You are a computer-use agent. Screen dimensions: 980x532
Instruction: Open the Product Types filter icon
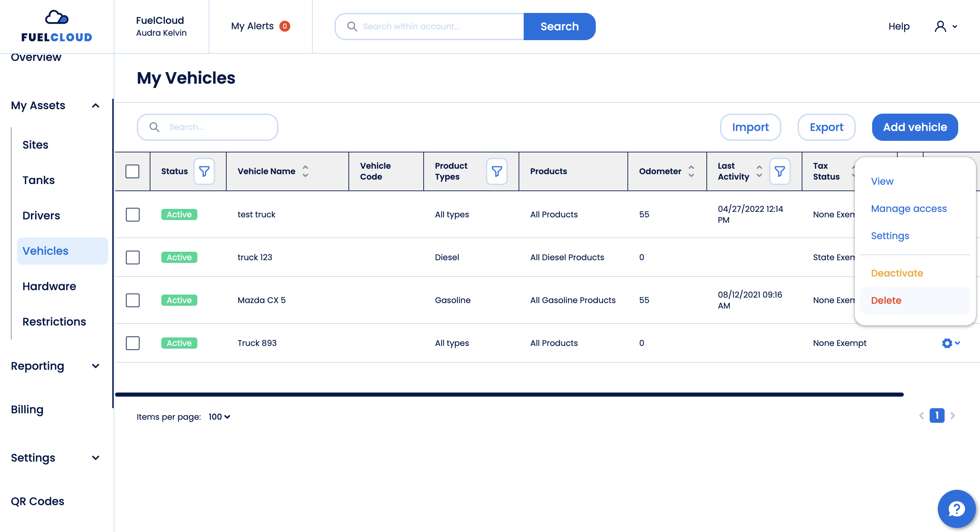(x=496, y=171)
